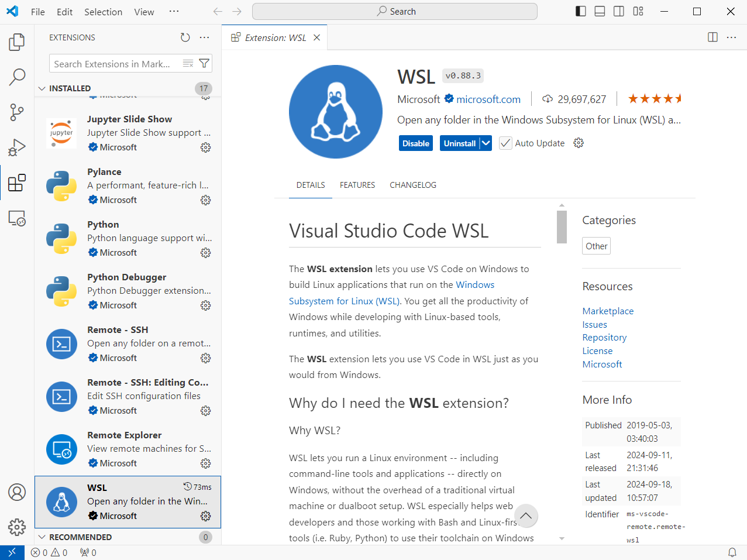Toggle Auto Update checkbox for WSL
The image size is (747, 560).
pos(505,143)
